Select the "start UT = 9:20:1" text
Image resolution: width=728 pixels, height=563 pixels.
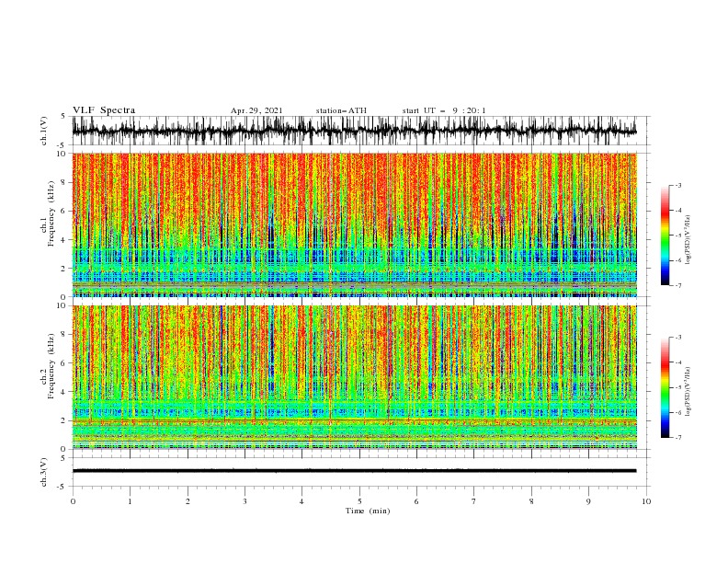tap(444, 110)
